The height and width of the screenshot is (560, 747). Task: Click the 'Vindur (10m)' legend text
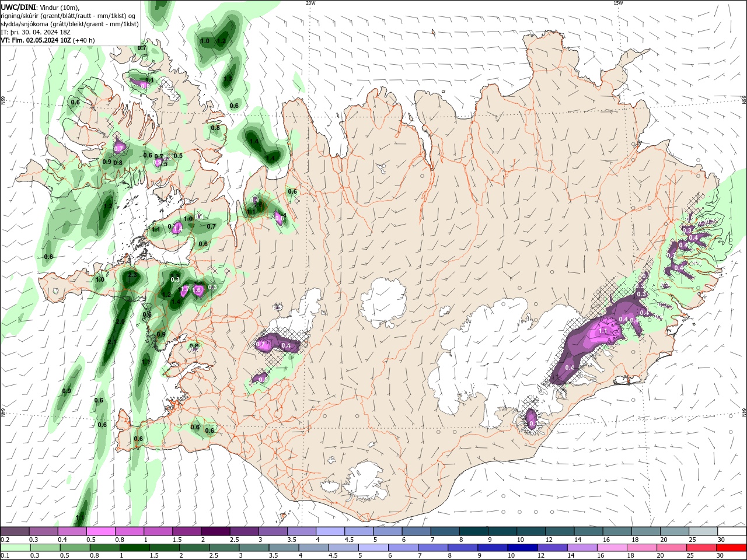tap(58, 7)
